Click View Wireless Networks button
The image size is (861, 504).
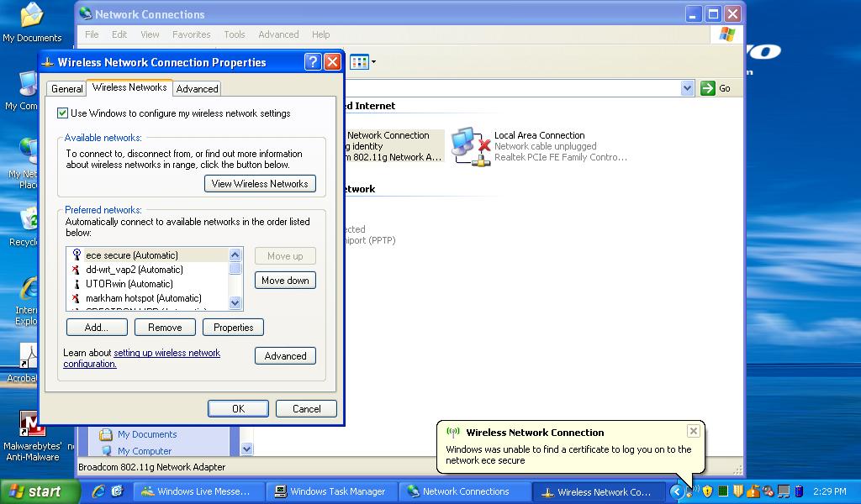[260, 184]
